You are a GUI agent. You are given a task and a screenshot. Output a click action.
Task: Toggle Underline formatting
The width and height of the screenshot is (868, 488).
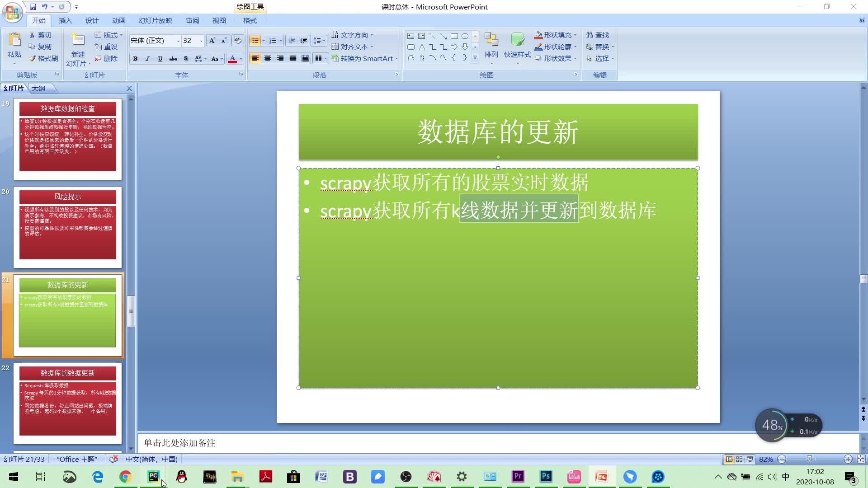pyautogui.click(x=160, y=59)
